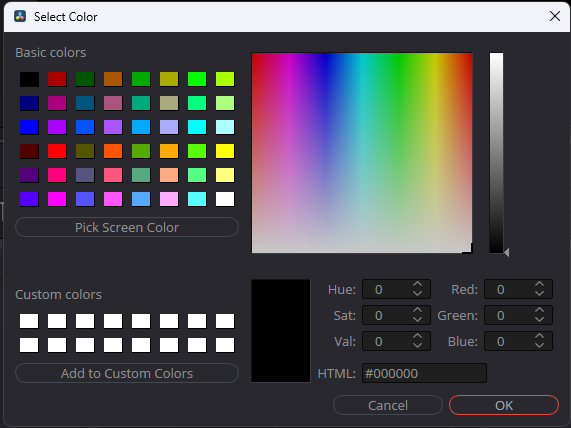Image resolution: width=571 pixels, height=428 pixels.
Task: Confirm the color with OK
Action: (504, 405)
